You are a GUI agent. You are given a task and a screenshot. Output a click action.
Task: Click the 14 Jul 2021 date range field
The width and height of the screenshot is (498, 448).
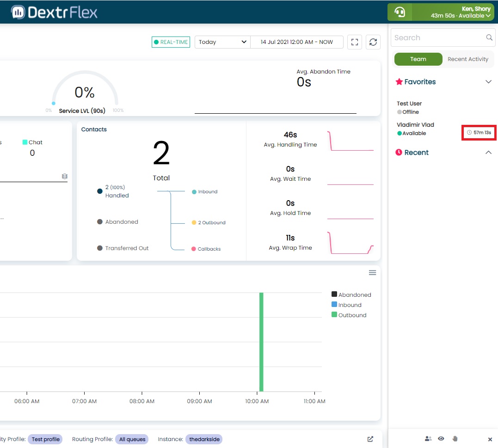297,42
